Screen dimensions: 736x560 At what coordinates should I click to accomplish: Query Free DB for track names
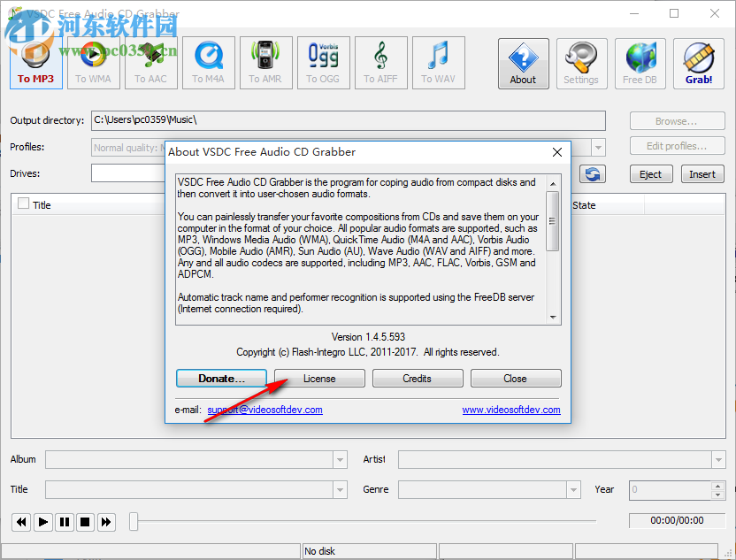[x=640, y=63]
